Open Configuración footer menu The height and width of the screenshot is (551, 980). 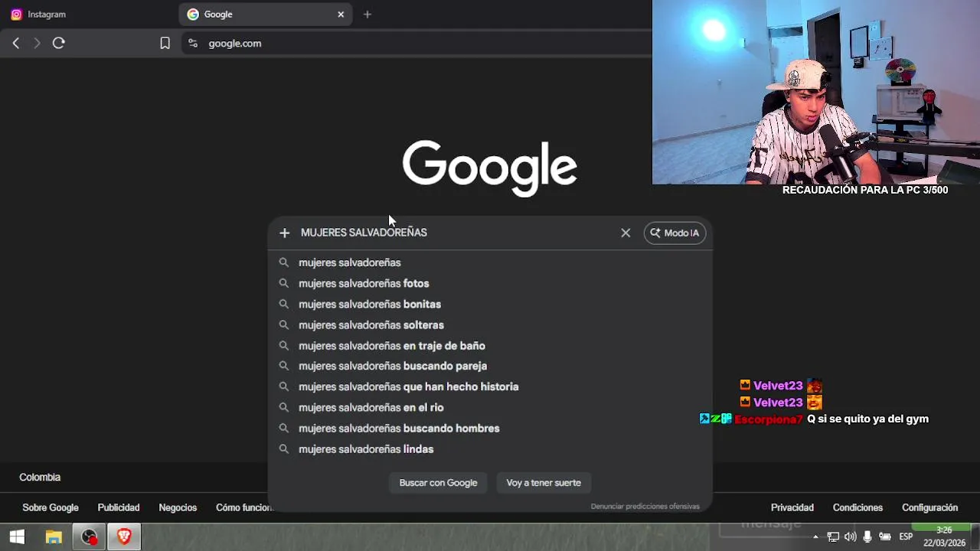point(929,507)
